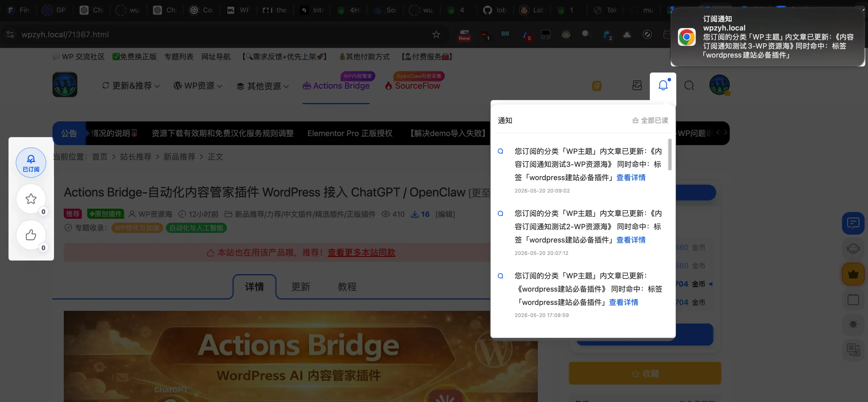Open Actions Bridge nav item
Viewport: 868px width, 402px height.
pyautogui.click(x=336, y=86)
